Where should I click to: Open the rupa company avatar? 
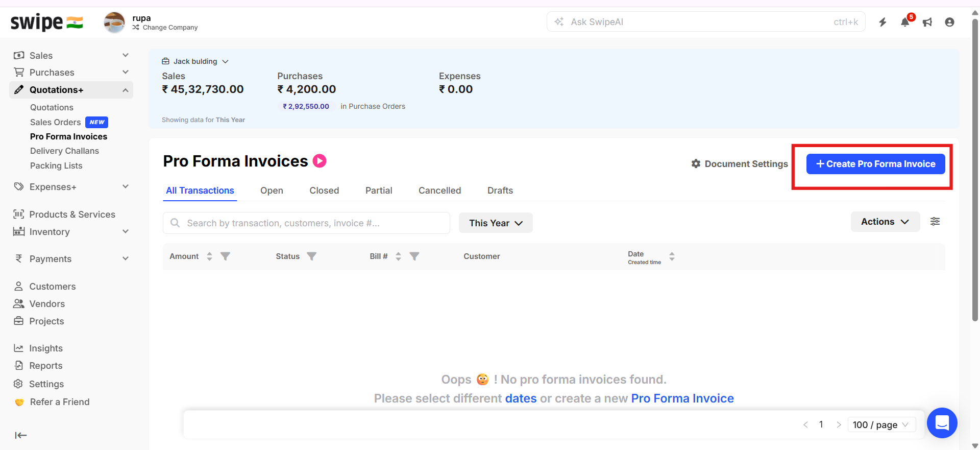point(114,22)
